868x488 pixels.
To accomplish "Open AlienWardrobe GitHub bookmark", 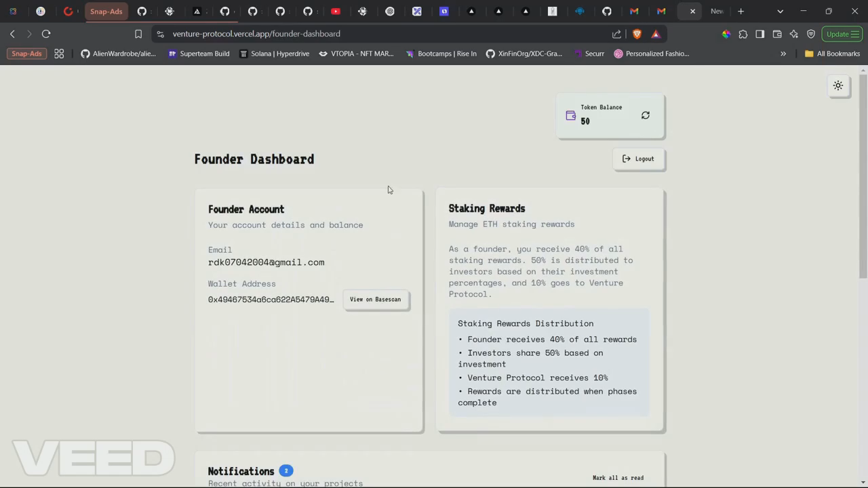I will point(119,54).
